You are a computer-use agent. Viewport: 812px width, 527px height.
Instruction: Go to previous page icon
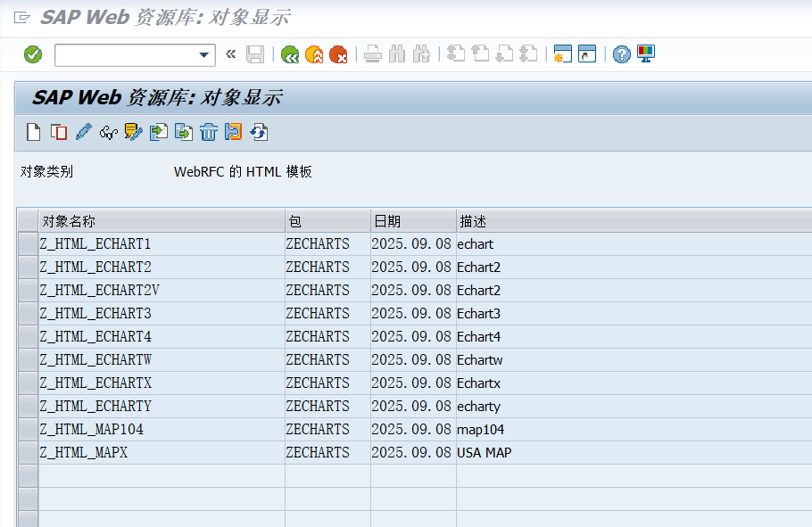[480, 54]
